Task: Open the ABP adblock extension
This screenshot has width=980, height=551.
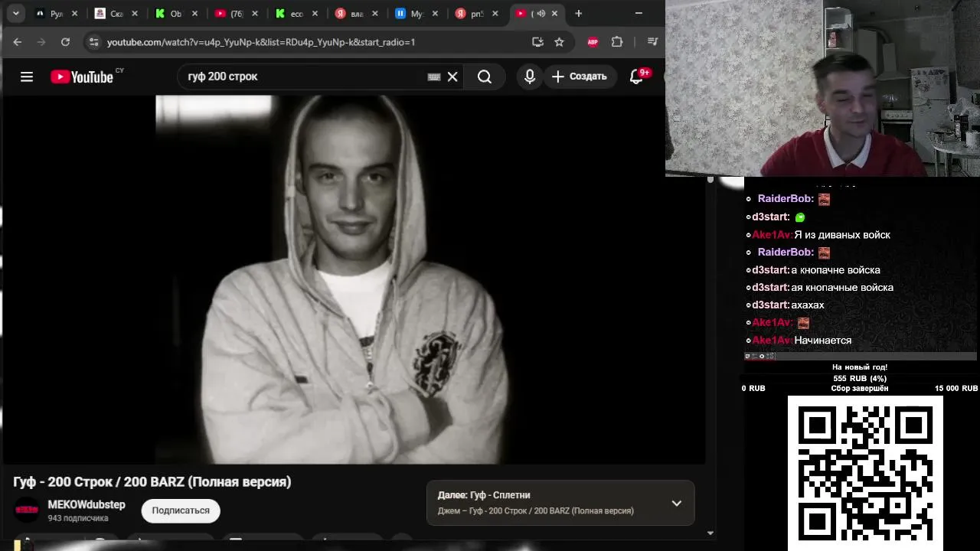Action: click(x=593, y=42)
